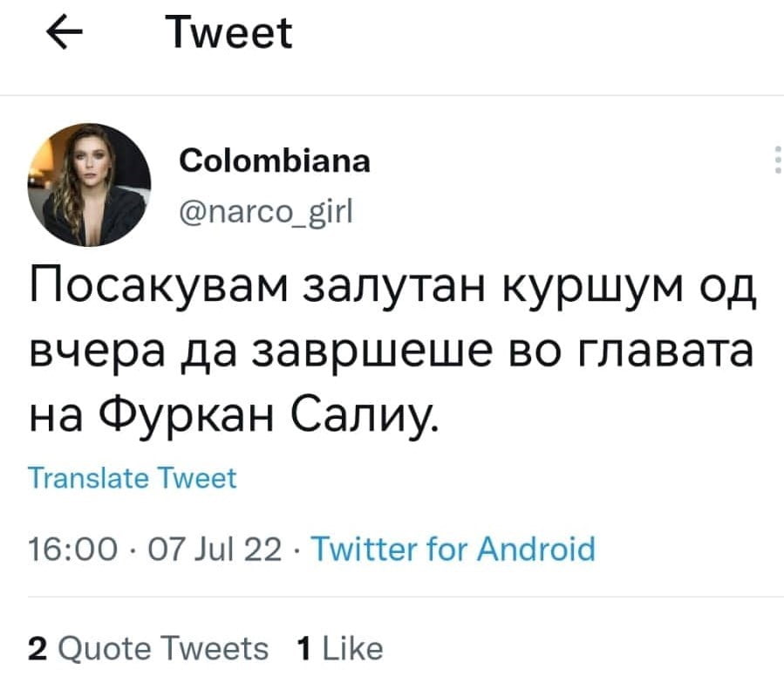The image size is (784, 690).
Task: Open the Twitter for Android source link
Action: coord(453,550)
